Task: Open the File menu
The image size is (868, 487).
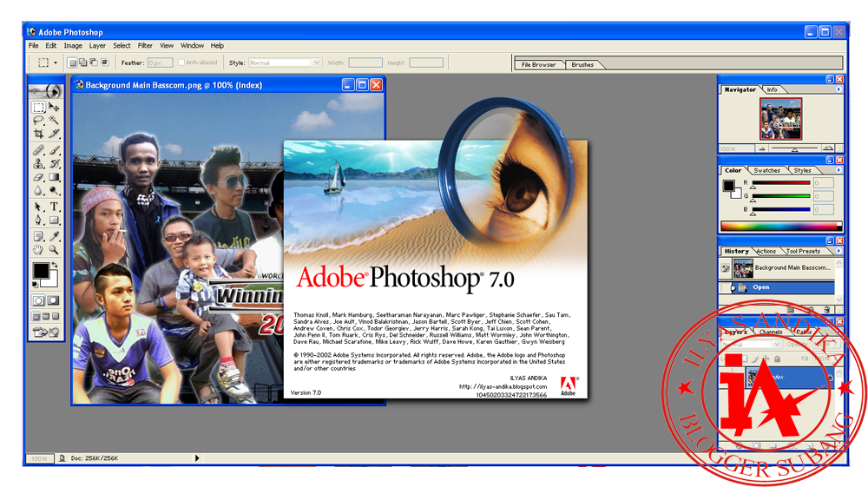Action: pyautogui.click(x=34, y=45)
